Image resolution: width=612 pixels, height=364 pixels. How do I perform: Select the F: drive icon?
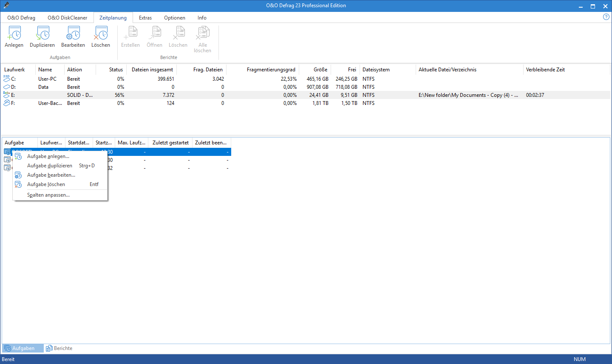coord(6,103)
